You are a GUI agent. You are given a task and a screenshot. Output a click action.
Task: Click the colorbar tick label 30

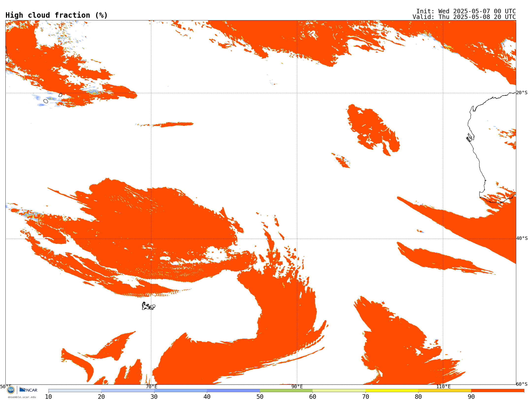(x=154, y=397)
